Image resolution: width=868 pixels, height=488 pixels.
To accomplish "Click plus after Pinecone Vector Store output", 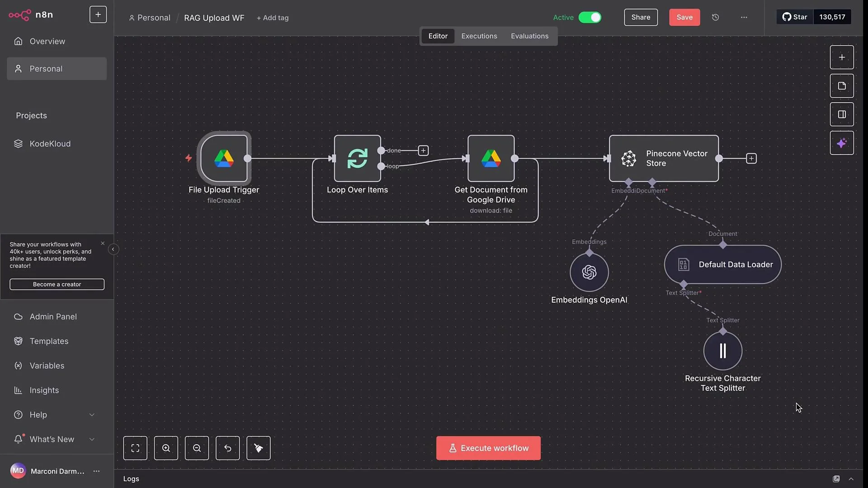I will point(751,159).
